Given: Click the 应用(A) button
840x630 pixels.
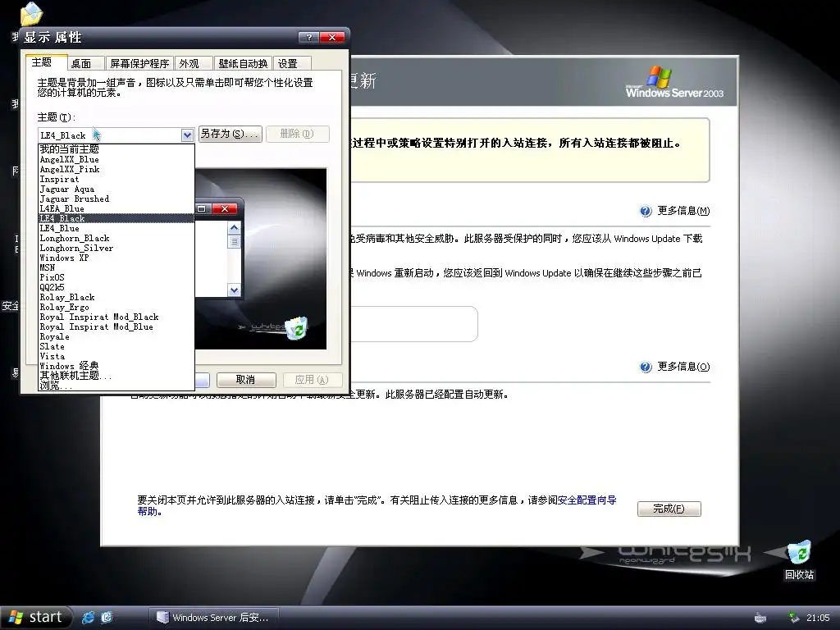Looking at the screenshot, I should coord(311,380).
